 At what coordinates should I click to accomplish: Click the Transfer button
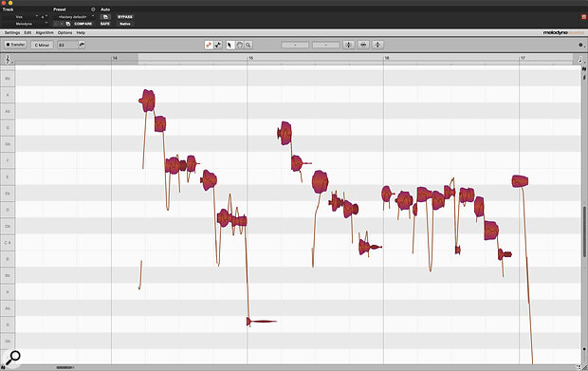(x=15, y=45)
